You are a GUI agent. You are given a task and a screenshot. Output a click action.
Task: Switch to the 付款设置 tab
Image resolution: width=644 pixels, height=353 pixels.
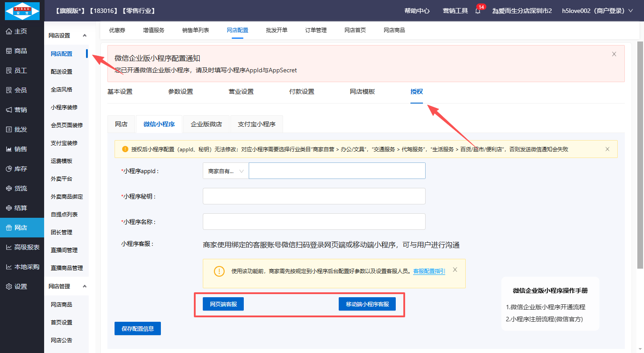(x=301, y=91)
